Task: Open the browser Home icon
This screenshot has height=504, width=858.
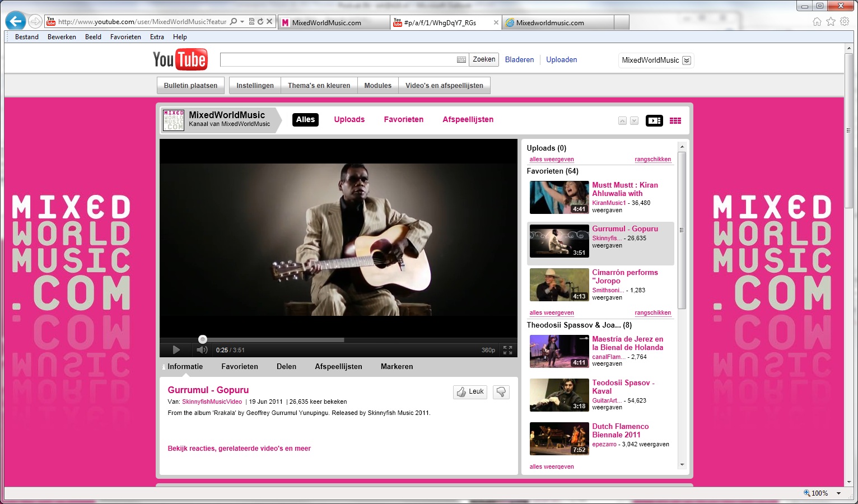Action: 817,22
